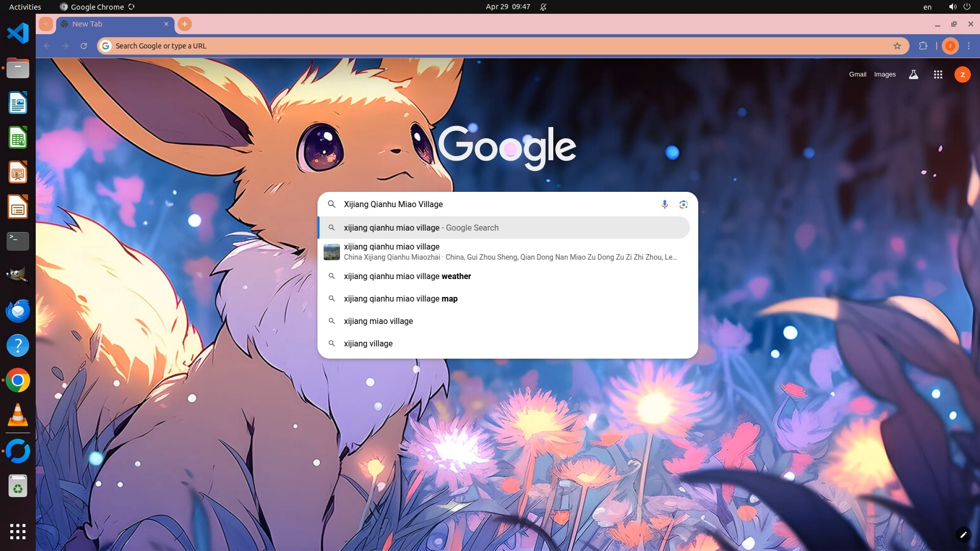The height and width of the screenshot is (551, 980).
Task: Toggle the notifications bell in top bar
Action: click(x=543, y=7)
